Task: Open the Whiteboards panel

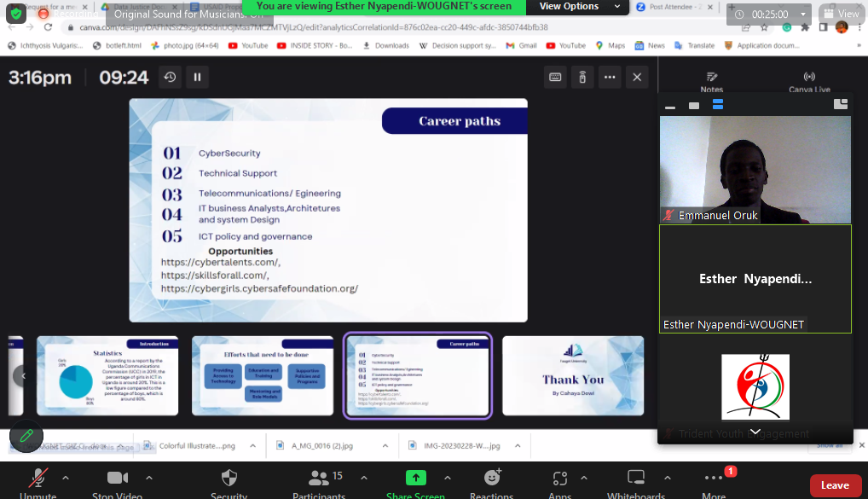Action: 636,482
